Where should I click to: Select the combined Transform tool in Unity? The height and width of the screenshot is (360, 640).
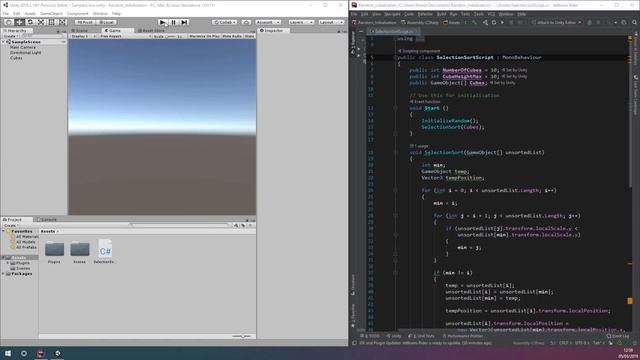point(62,22)
